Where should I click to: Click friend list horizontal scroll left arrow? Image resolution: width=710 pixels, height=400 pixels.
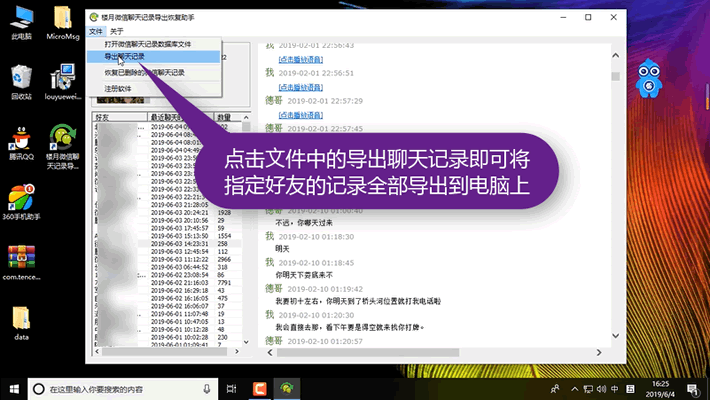pyautogui.click(x=97, y=352)
